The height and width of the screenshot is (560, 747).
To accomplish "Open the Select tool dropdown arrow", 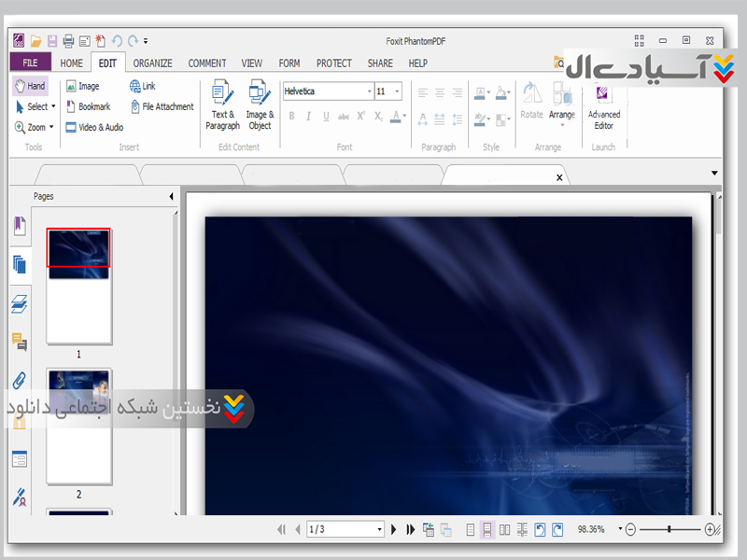I will point(52,106).
